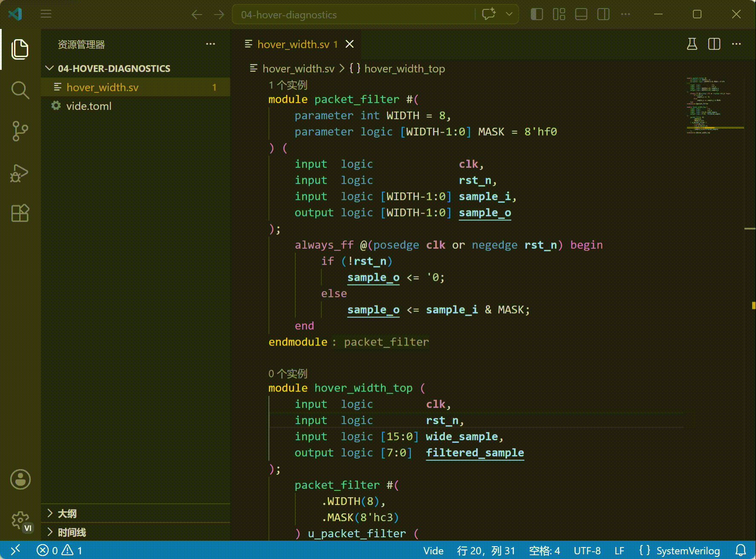Open the Explorer view in activity bar
The image size is (756, 559).
[20, 49]
